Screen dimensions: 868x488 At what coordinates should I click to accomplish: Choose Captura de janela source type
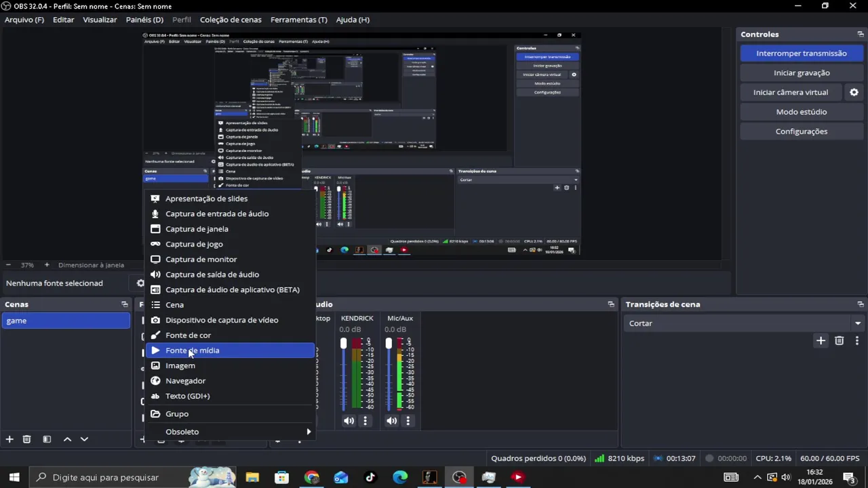(x=230, y=229)
